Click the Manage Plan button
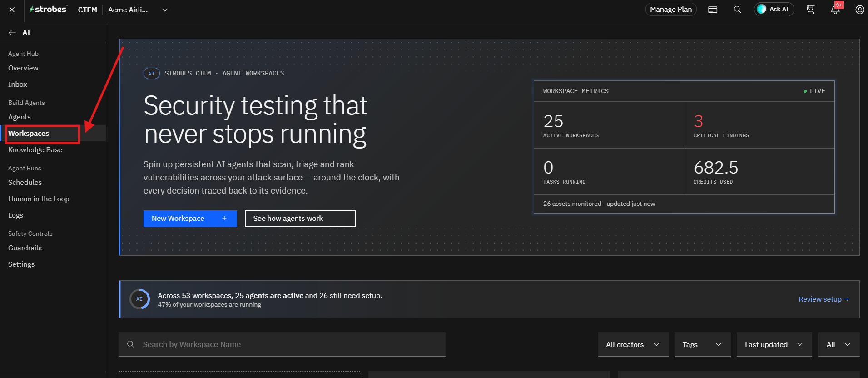 coord(671,10)
